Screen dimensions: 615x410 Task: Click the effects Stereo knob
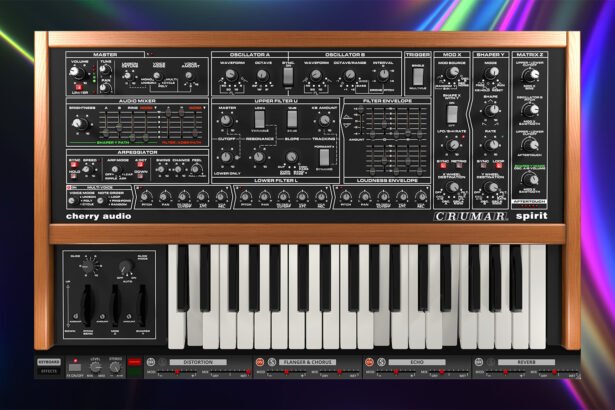(115, 367)
